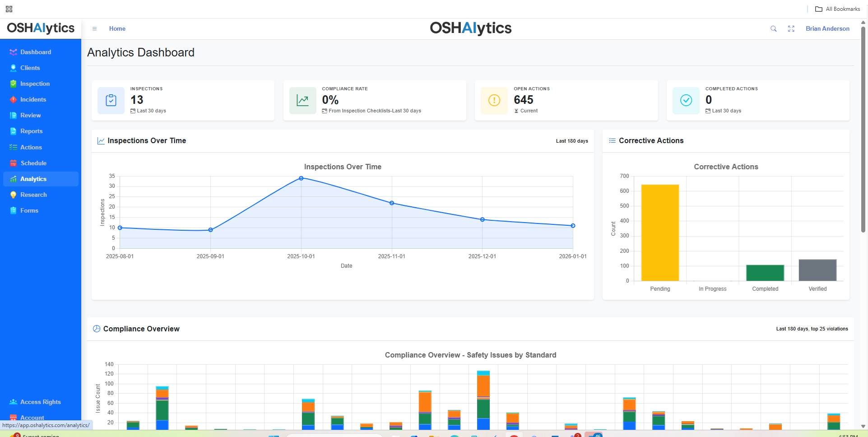868x437 pixels.
Task: Click the Forms sidebar icon
Action: click(x=13, y=211)
